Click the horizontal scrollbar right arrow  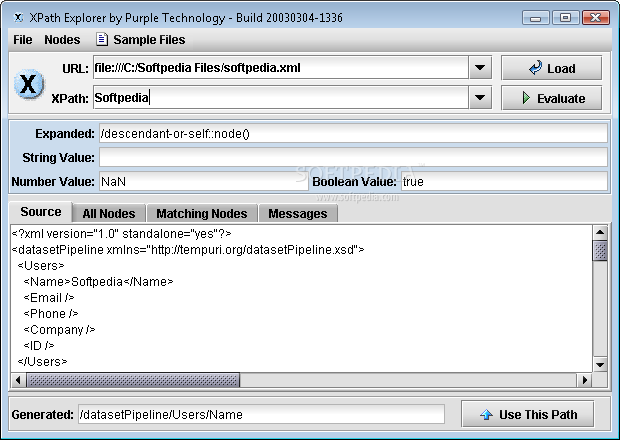[585, 380]
